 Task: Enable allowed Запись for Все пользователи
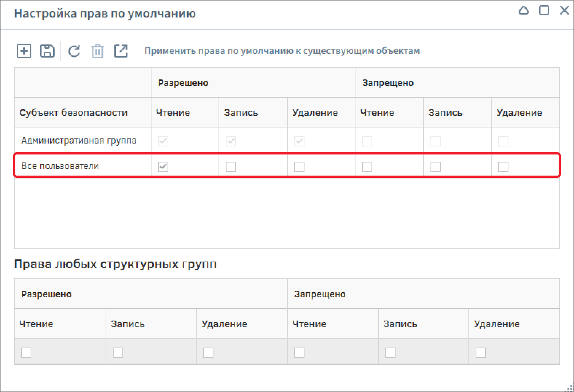231,167
